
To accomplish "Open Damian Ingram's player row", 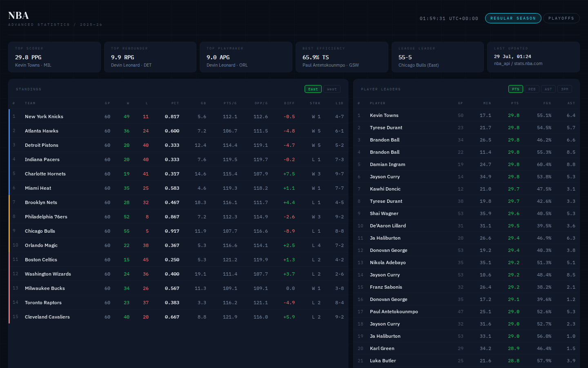I will [466, 164].
